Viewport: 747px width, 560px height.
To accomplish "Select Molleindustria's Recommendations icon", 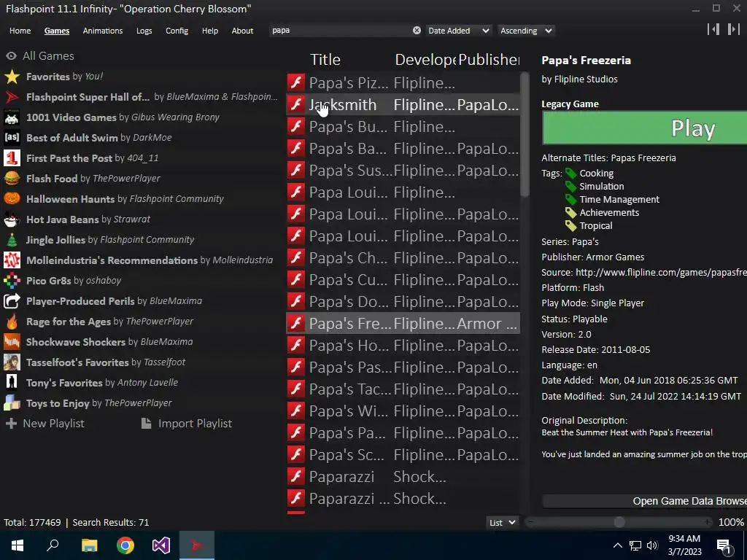I will tap(12, 260).
